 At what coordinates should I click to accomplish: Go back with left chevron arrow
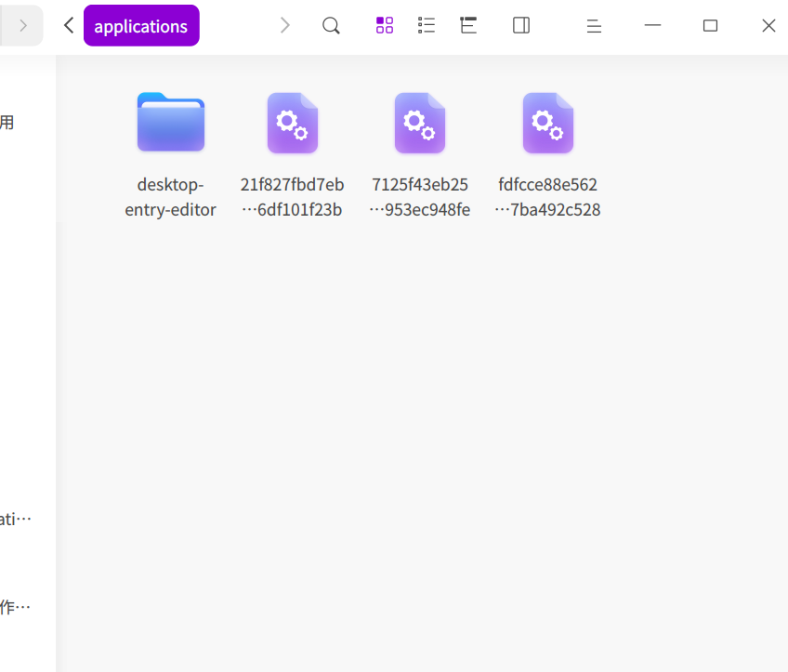(69, 25)
